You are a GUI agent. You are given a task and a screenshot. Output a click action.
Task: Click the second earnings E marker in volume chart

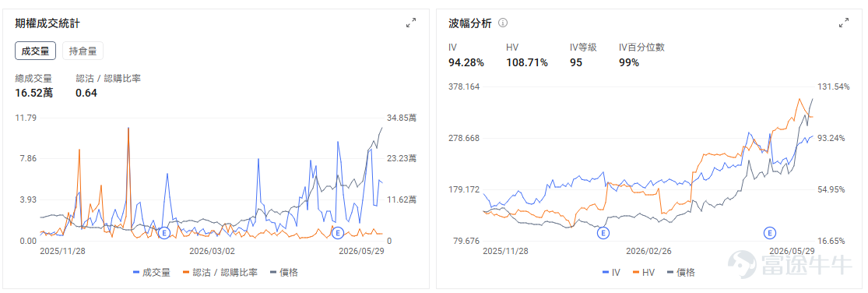[338, 233]
